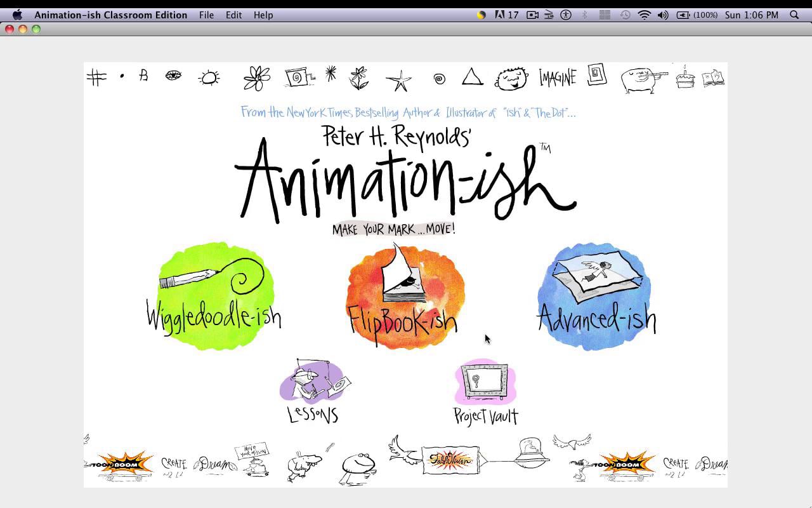Viewport: 812px width, 508px height.
Task: Click the IMAGINE doodle in top banner
Action: click(x=558, y=77)
